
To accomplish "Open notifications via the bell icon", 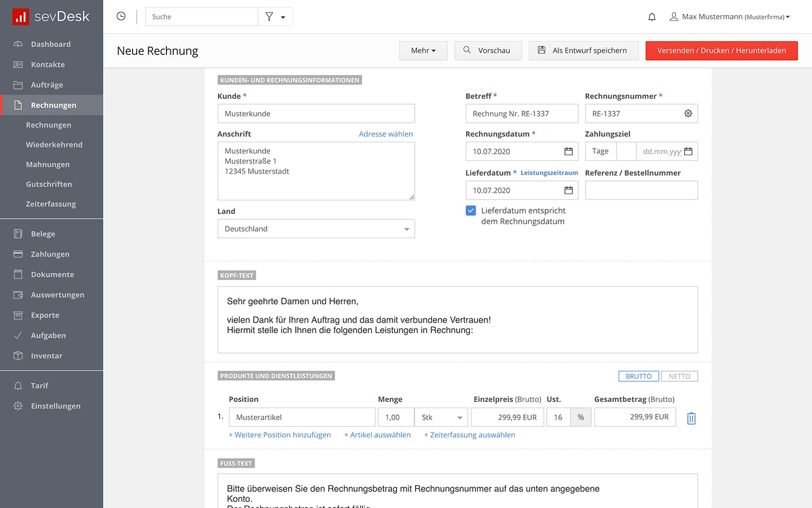I will tap(652, 17).
